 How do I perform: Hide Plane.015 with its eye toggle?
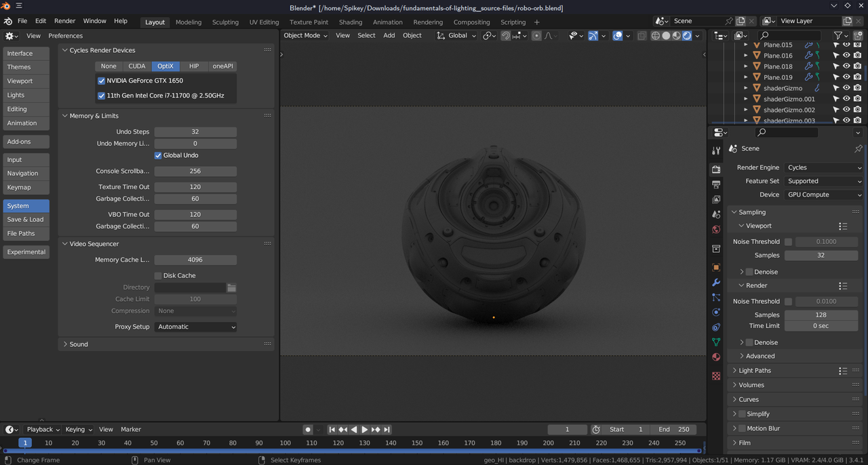pyautogui.click(x=846, y=45)
